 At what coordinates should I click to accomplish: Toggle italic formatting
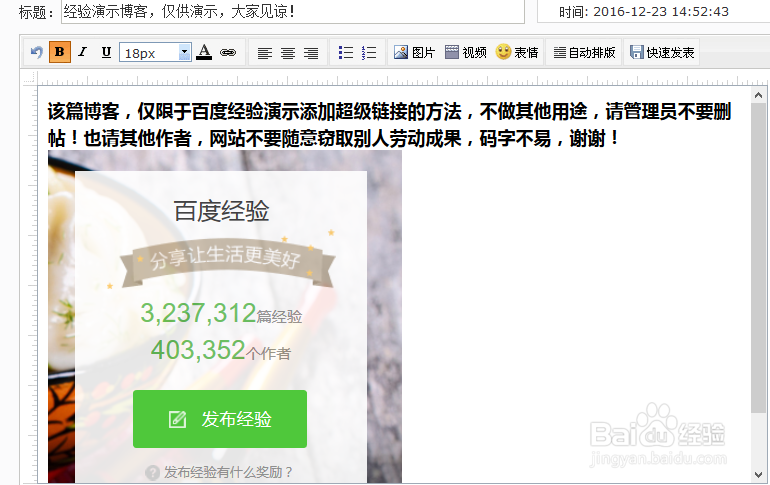[x=82, y=52]
